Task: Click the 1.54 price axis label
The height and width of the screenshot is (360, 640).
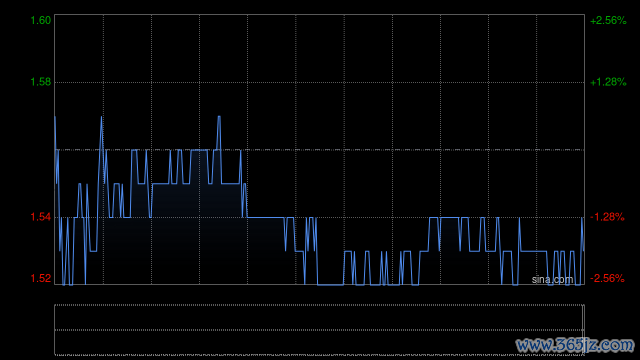Action: tap(41, 217)
